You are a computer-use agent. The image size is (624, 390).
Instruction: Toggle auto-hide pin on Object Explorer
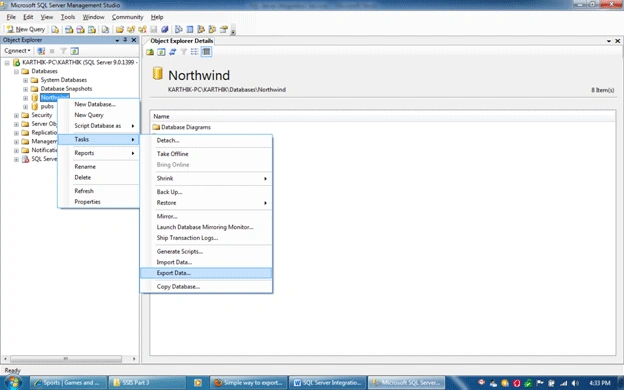(x=125, y=40)
